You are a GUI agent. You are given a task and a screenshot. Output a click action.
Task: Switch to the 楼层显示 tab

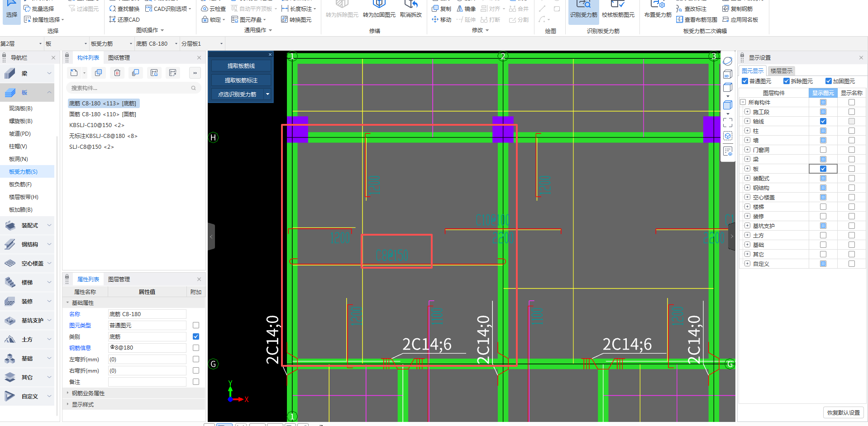pyautogui.click(x=781, y=71)
